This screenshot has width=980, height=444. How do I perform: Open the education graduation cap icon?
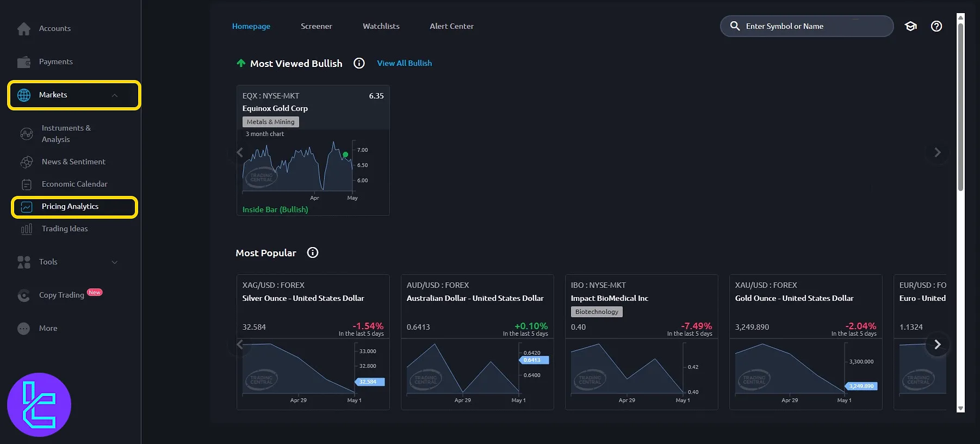(911, 26)
